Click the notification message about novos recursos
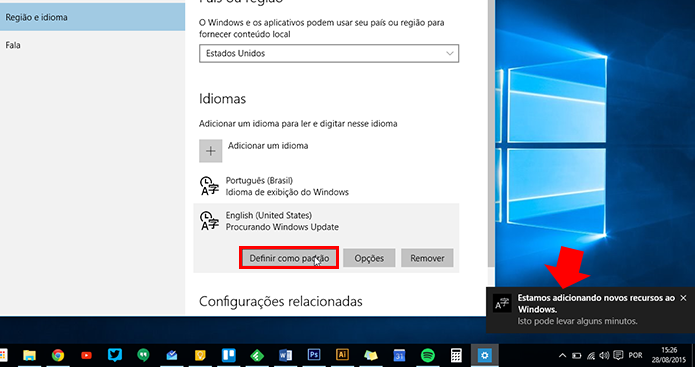This screenshot has width=695, height=367. 596,303
